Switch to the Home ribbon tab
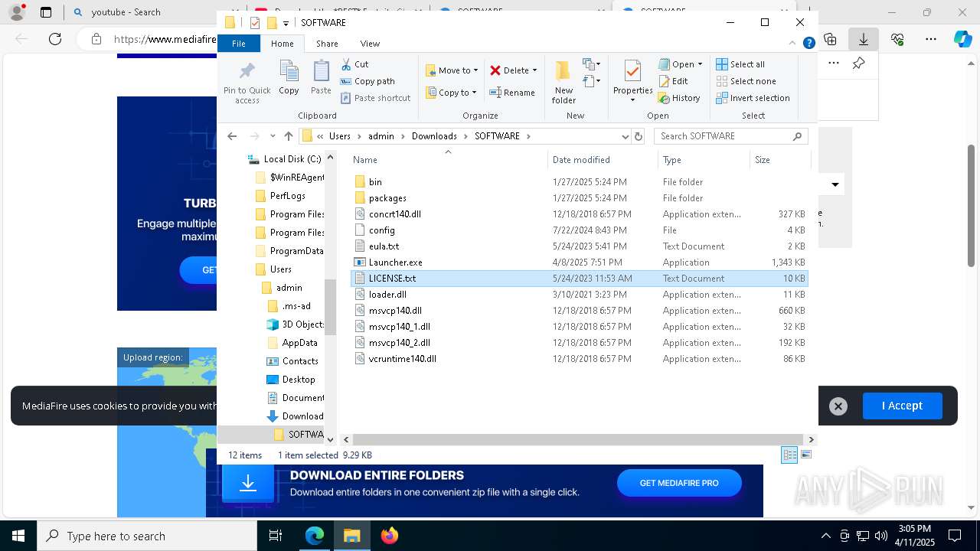The image size is (980, 551). (x=282, y=44)
